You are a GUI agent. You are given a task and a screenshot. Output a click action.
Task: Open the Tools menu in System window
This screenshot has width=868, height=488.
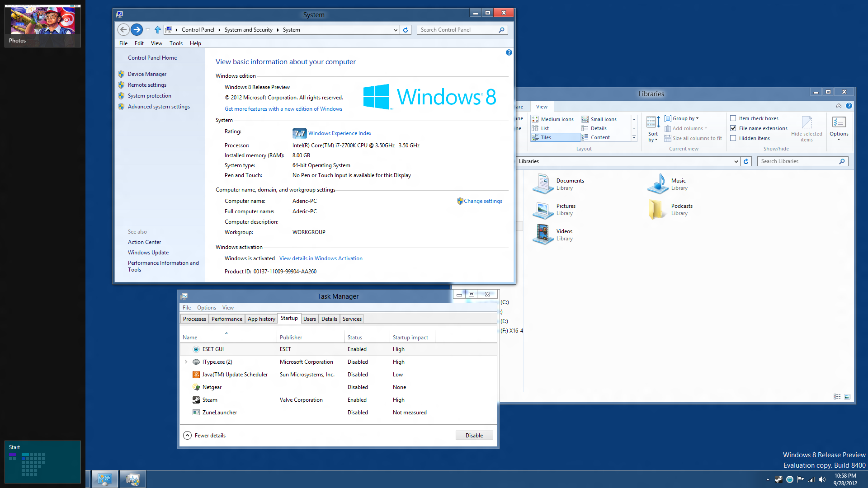(176, 43)
